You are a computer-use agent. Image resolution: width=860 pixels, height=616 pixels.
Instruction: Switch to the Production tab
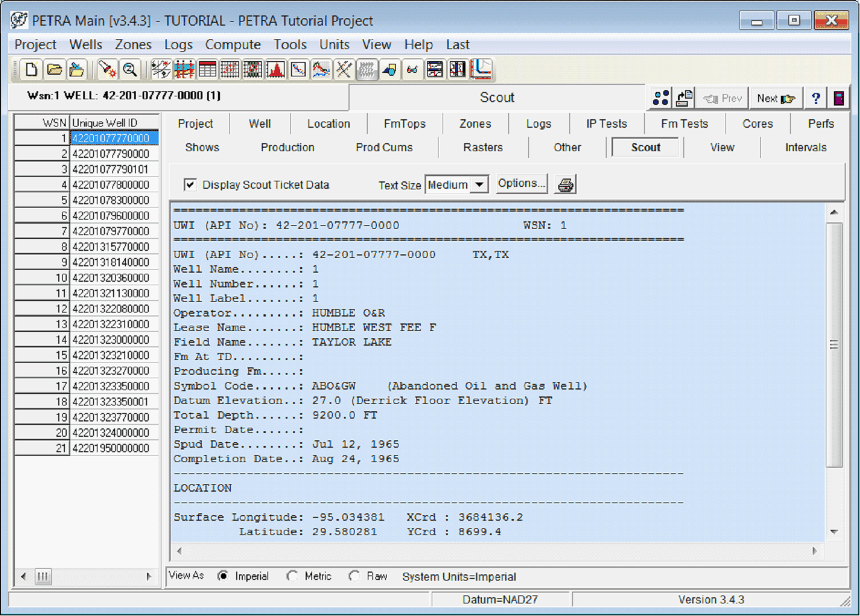pos(287,147)
